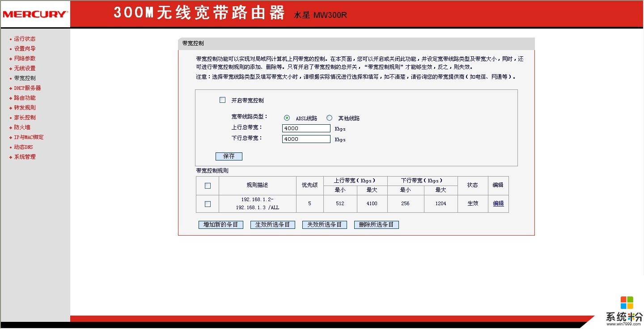
Task: Expand the 系统管理 menu
Action: click(x=25, y=157)
